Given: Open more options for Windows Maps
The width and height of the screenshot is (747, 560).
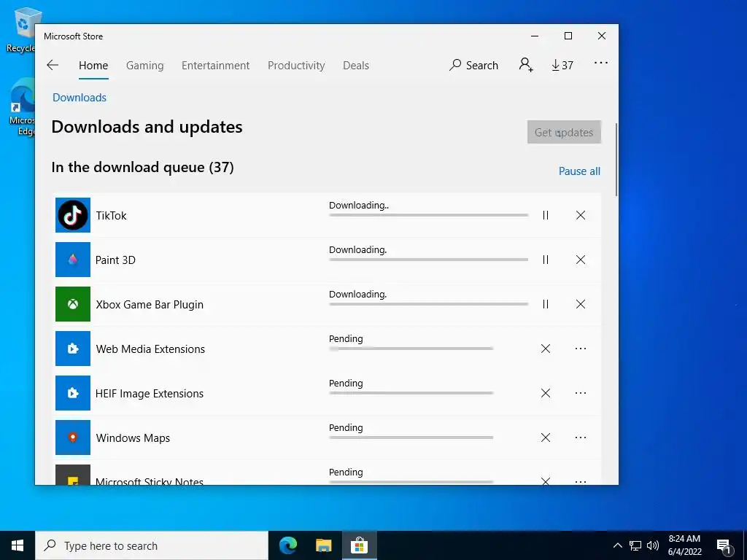Looking at the screenshot, I should coord(580,437).
